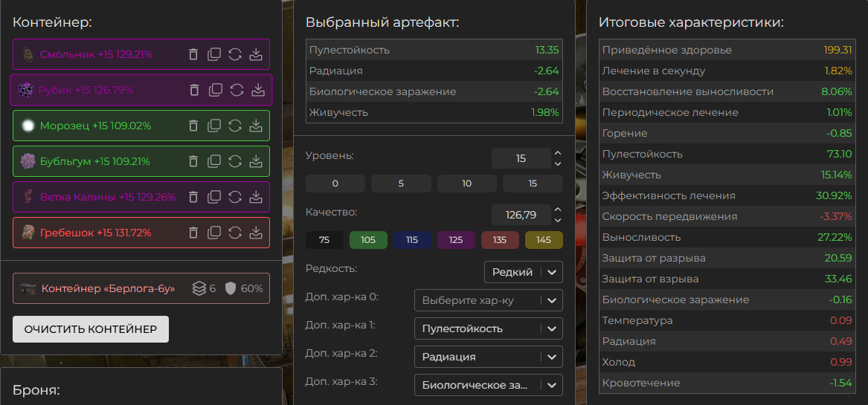Select Гребешок +15 131.72% artifact name
Image resolution: width=868 pixels, height=405 pixels.
tap(95, 233)
